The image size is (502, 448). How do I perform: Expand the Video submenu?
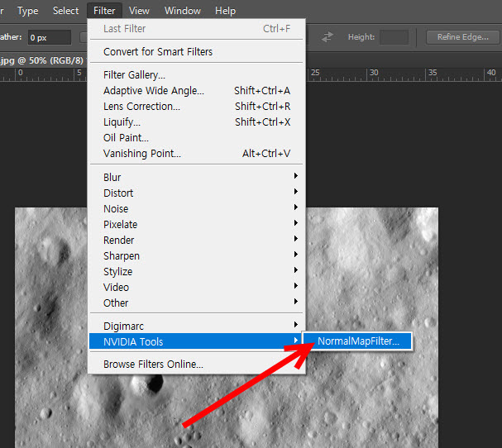pos(196,287)
